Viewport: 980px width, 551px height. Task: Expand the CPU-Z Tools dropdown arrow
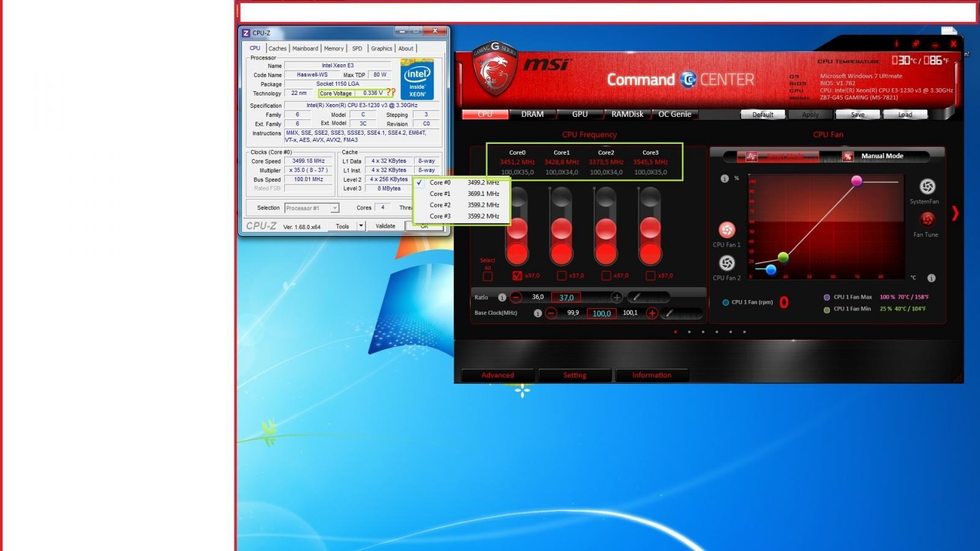pos(361,226)
